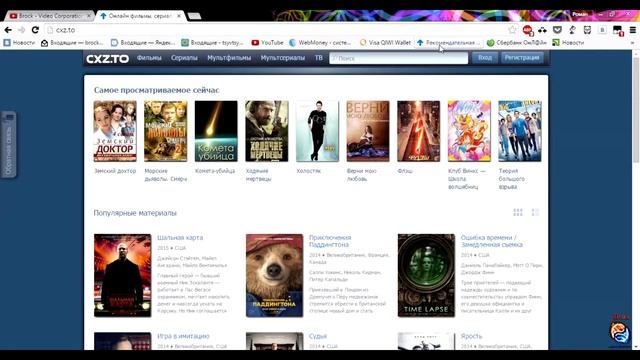Screen dimensions: 640x360
Task: Open the Земский доктор poster
Action: pyautogui.click(x=115, y=131)
